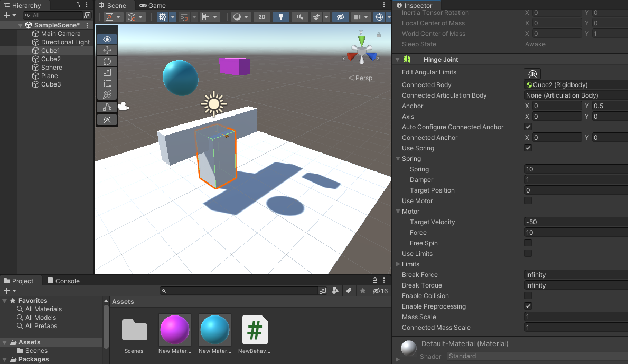Mute scene audio with the speaker icon
This screenshot has width=628, height=364.
(x=300, y=17)
